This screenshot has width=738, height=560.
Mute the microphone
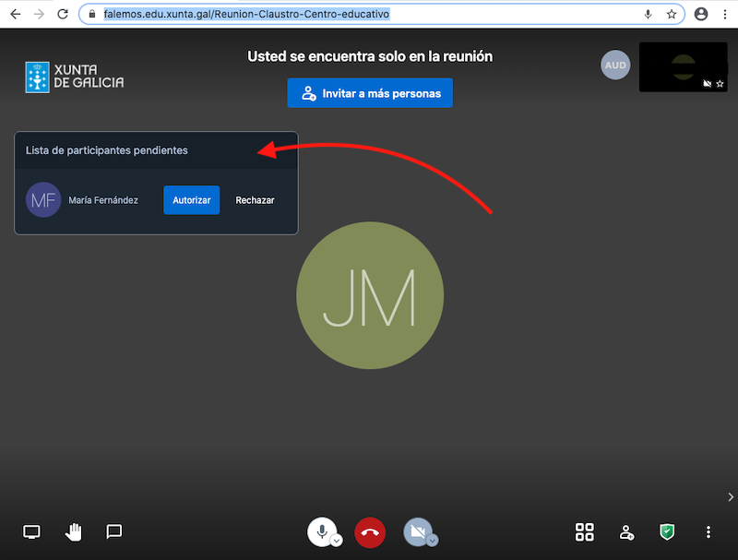click(321, 530)
